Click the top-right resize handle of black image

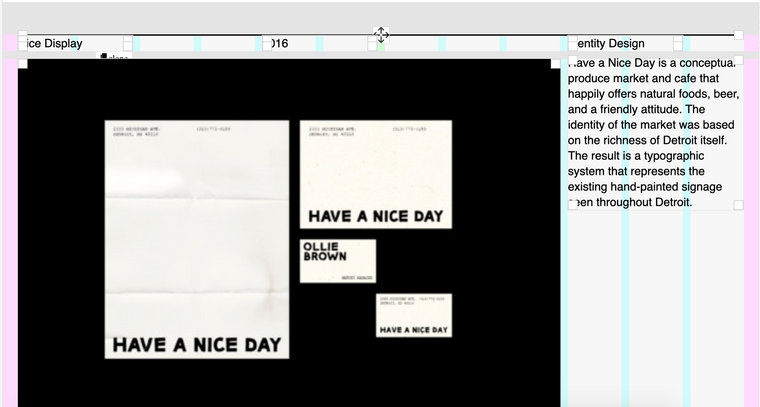(x=556, y=64)
